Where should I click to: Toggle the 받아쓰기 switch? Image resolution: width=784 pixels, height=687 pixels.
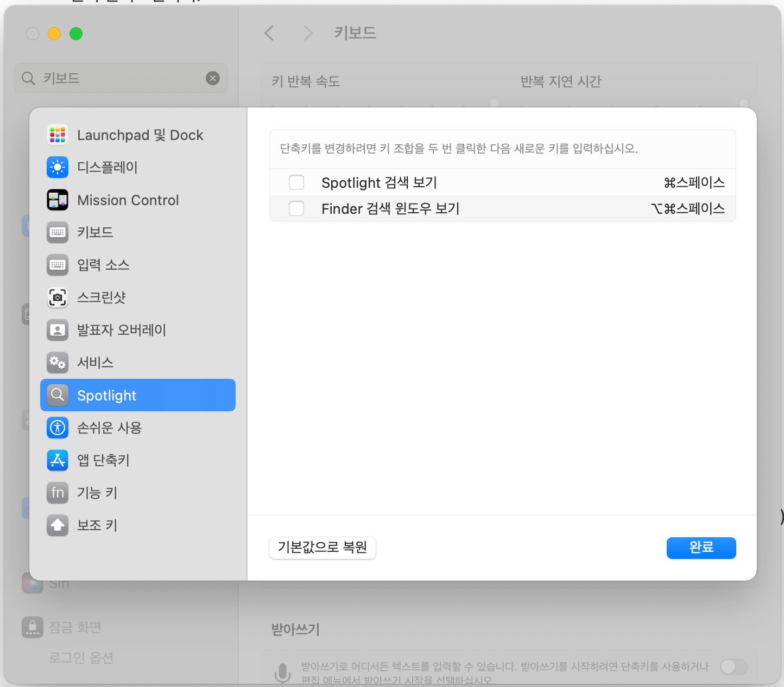734,667
